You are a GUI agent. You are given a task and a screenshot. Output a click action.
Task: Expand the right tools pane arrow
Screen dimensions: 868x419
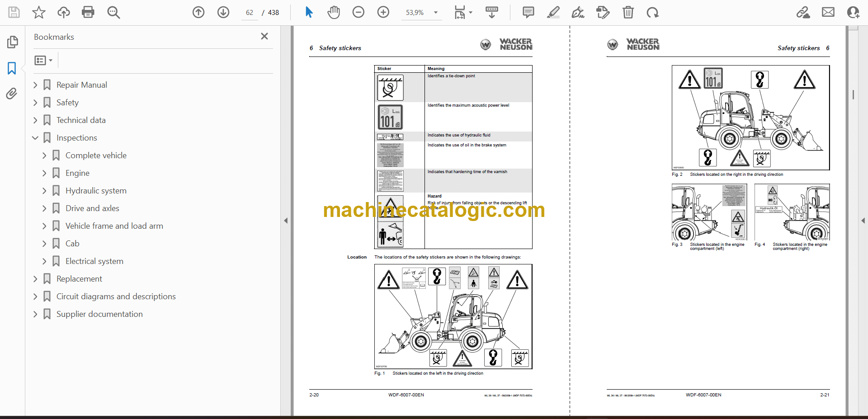click(x=863, y=221)
